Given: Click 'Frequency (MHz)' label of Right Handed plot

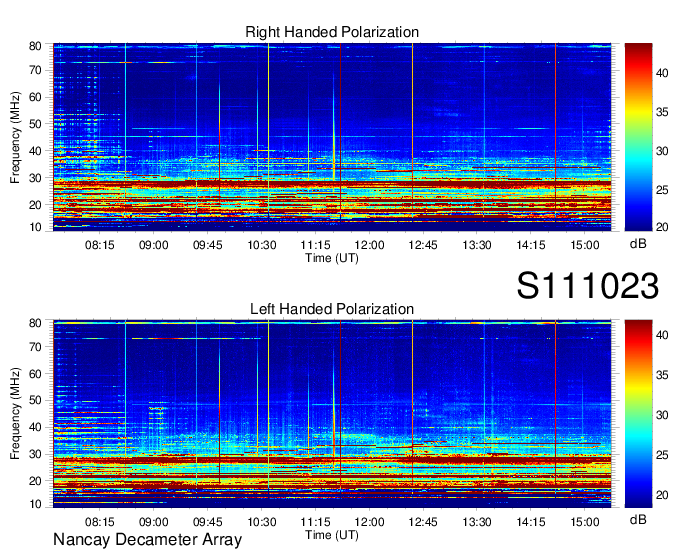Looking at the screenshot, I should tap(15, 137).
